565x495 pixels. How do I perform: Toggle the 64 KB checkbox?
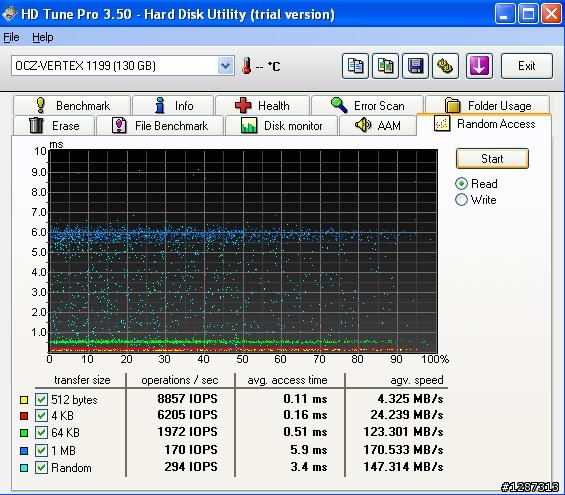(x=41, y=432)
